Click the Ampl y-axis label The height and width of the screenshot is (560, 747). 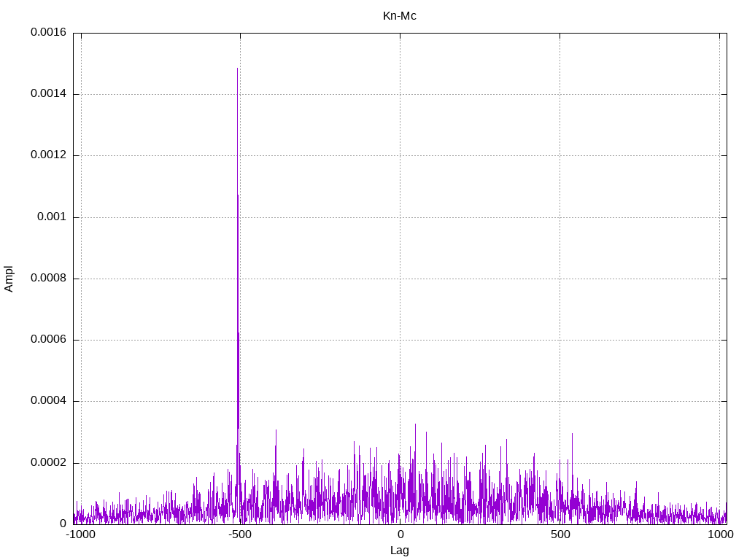pos(9,279)
